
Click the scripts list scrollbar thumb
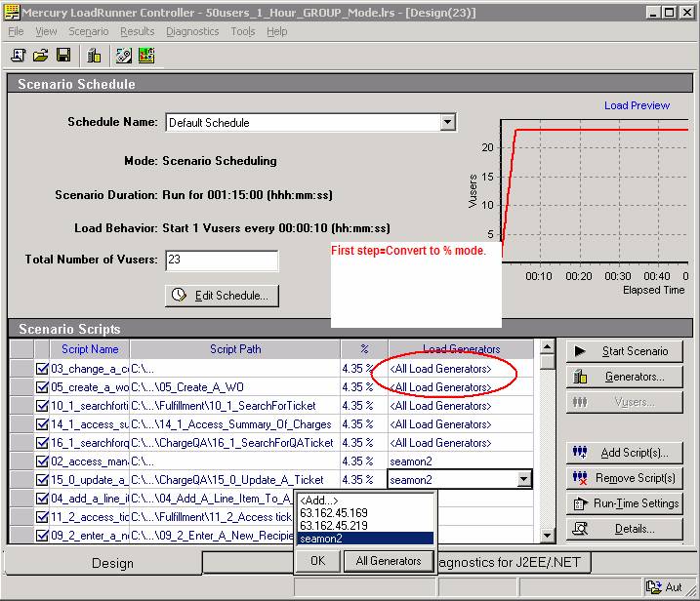point(548,362)
